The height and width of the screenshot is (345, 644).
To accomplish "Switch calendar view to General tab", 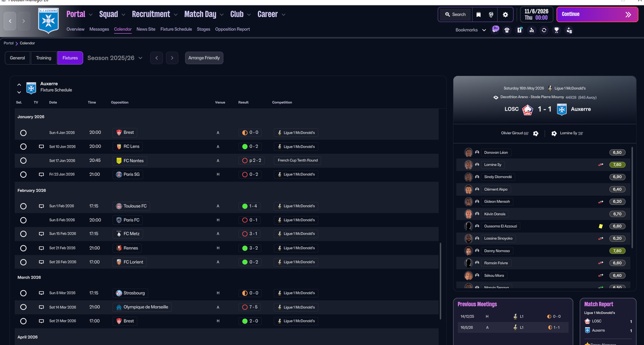I will [x=18, y=58].
